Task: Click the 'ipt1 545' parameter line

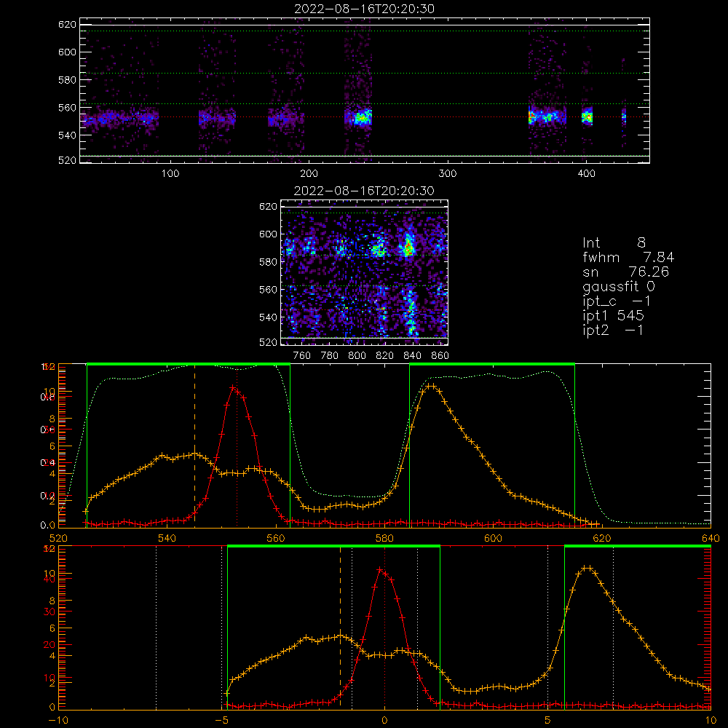Action: [x=613, y=316]
